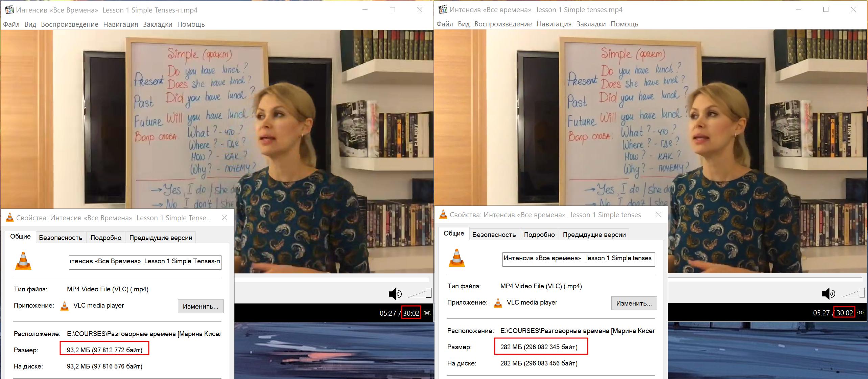Click the seek bar in left player
The width and height of the screenshot is (868, 379).
tap(331, 280)
